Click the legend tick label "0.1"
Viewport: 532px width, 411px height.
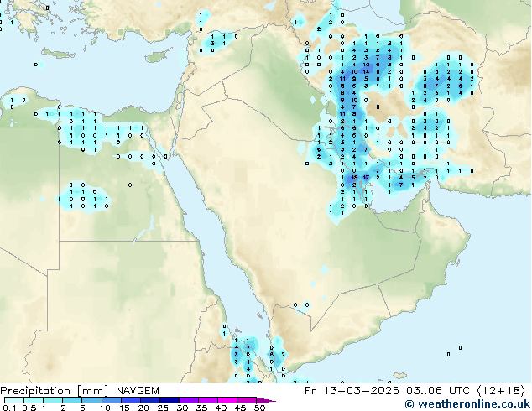point(9,408)
